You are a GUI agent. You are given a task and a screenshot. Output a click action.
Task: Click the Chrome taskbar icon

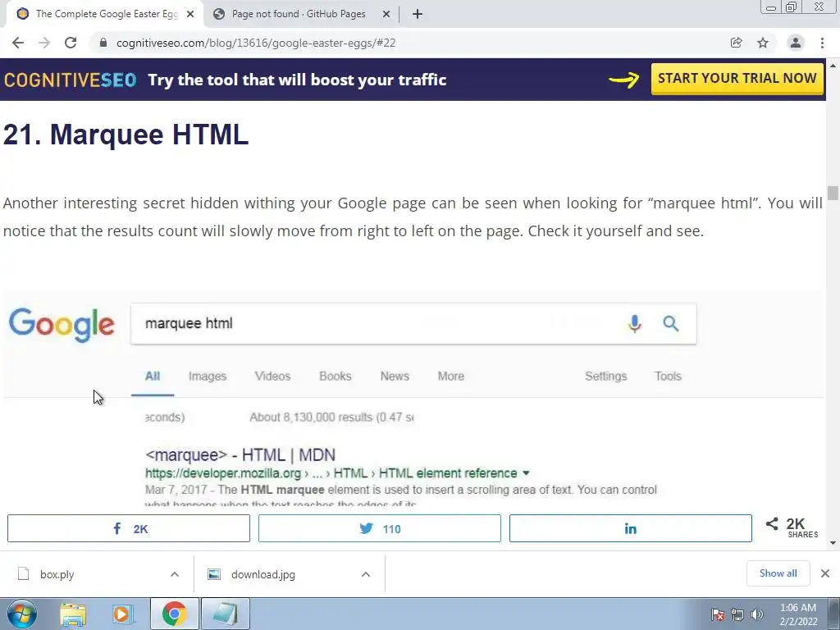click(175, 614)
